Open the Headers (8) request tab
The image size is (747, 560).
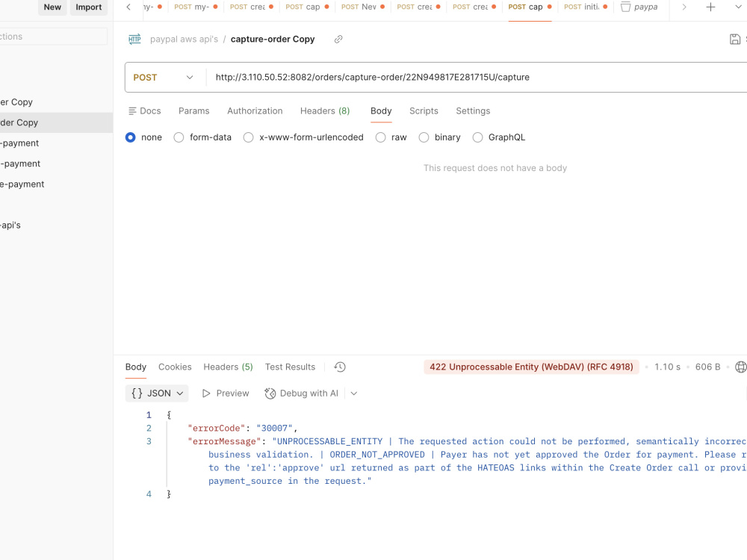[325, 111]
